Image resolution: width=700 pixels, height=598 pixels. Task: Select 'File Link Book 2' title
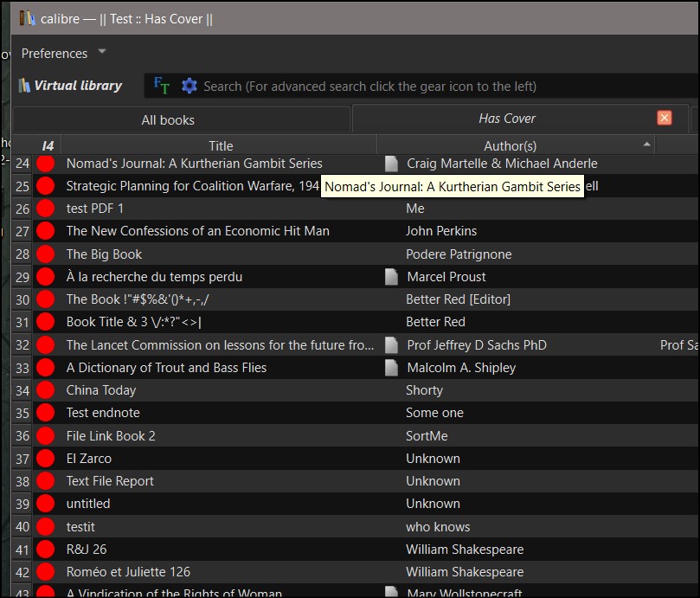click(111, 436)
